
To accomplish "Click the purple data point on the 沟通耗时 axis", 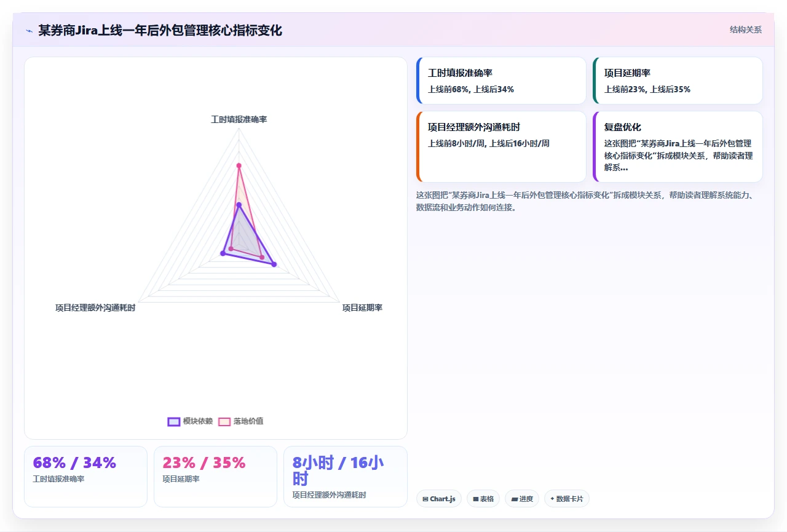I will [x=223, y=253].
